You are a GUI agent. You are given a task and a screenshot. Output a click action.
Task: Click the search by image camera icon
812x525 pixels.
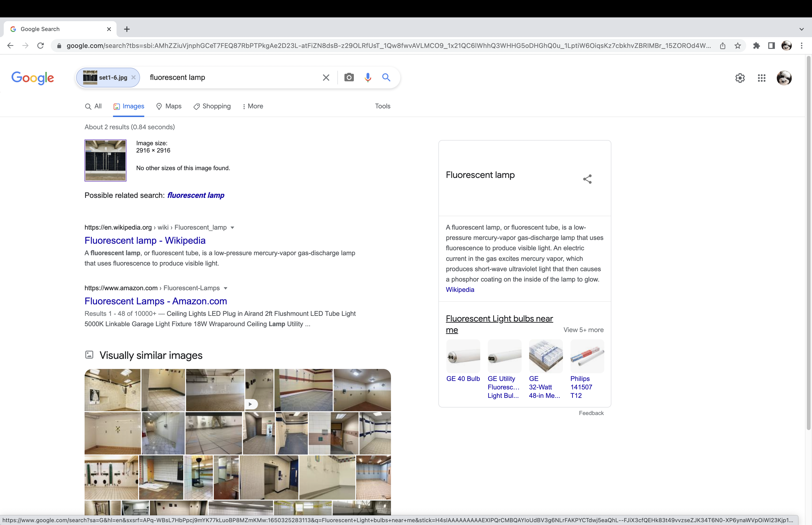click(x=349, y=77)
